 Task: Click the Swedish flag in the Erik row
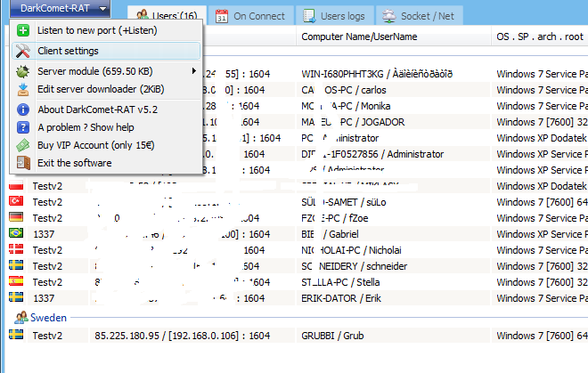coord(16,297)
